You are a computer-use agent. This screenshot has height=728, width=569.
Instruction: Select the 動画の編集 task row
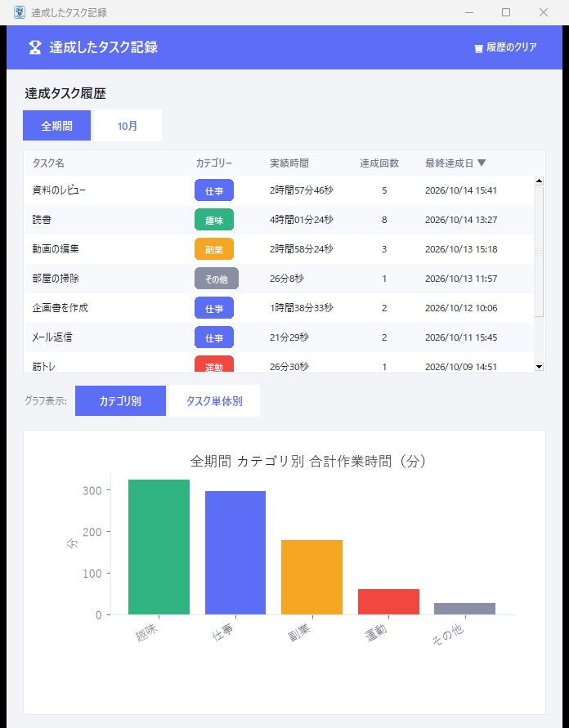pos(279,249)
